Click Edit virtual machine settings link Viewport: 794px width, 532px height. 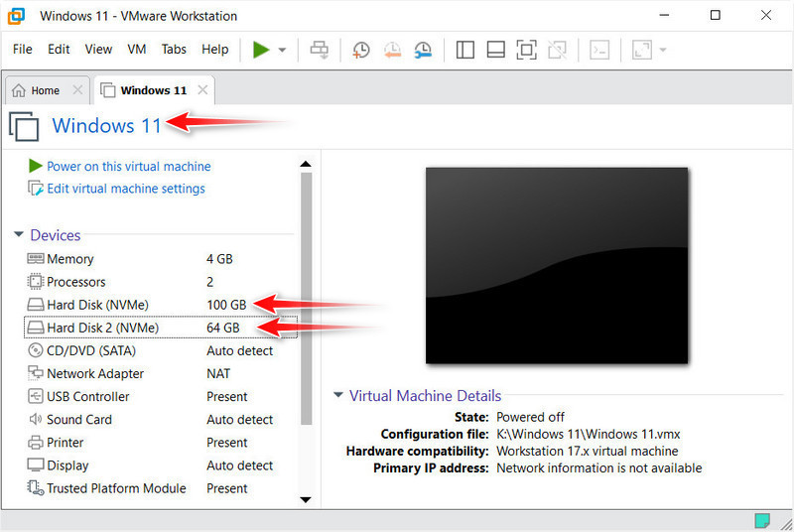pos(126,189)
